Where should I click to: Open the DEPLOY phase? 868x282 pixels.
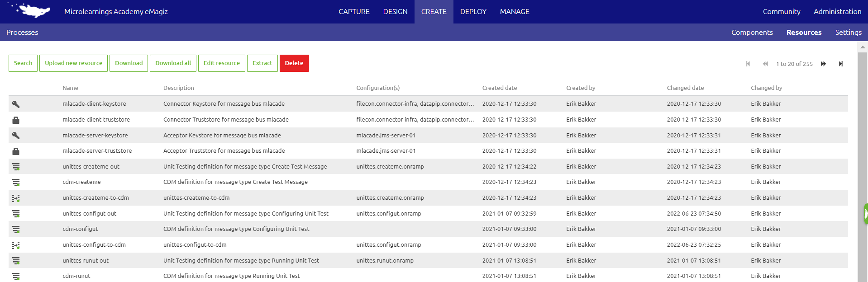pos(473,12)
